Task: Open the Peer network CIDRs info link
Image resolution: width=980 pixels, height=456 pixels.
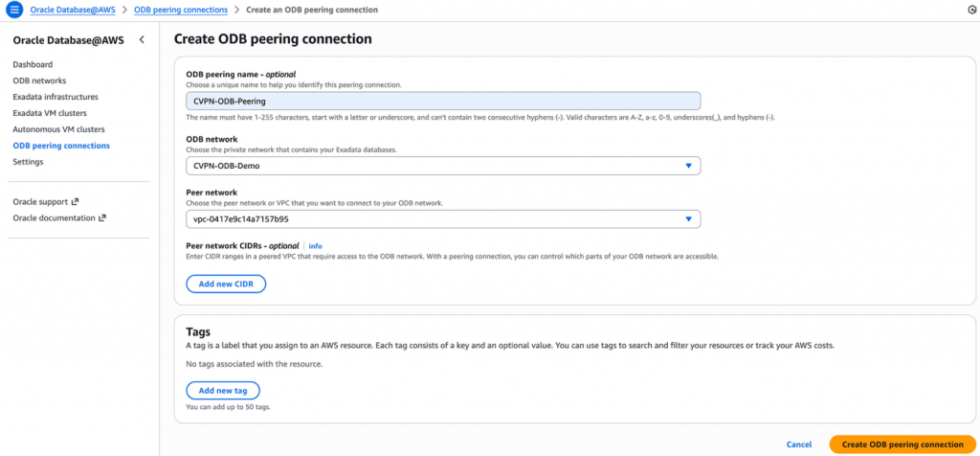Action: pos(315,246)
